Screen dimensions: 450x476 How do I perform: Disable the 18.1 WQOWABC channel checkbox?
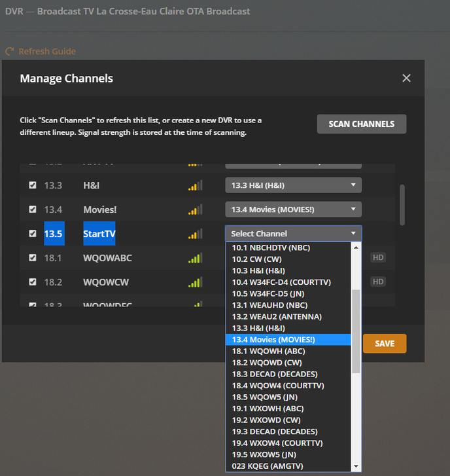[33, 258]
